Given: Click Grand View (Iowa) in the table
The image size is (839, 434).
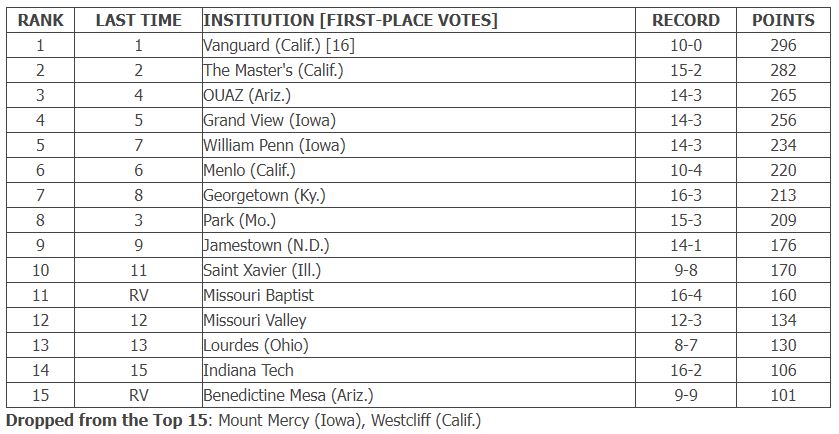Looking at the screenshot, I should click(x=269, y=120).
